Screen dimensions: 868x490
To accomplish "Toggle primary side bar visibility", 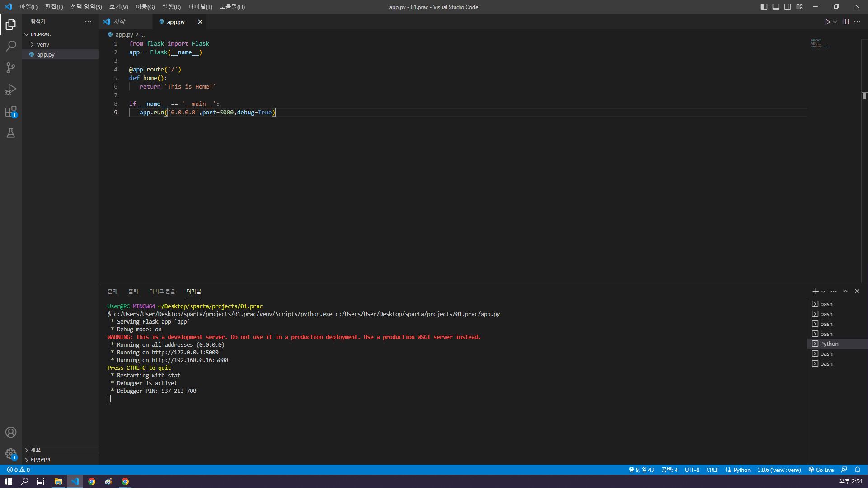I will pos(764,7).
